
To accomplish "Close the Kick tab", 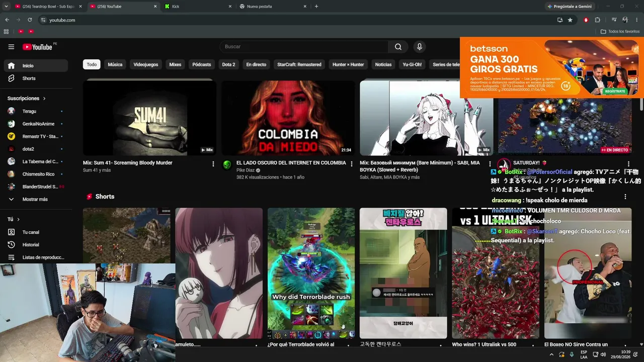I will click(230, 7).
